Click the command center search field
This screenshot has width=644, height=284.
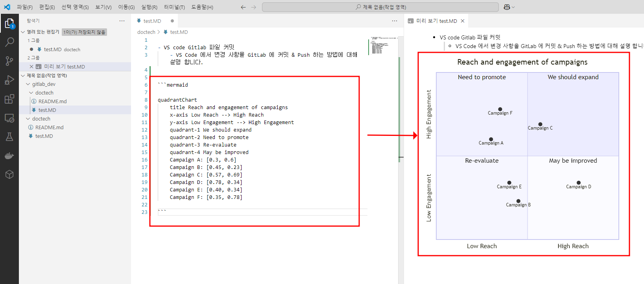(x=380, y=7)
